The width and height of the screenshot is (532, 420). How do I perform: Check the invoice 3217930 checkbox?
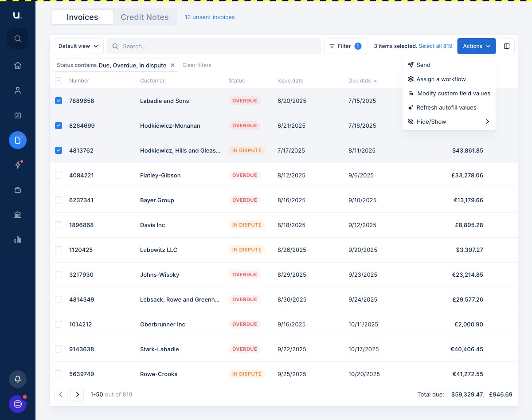coord(59,275)
